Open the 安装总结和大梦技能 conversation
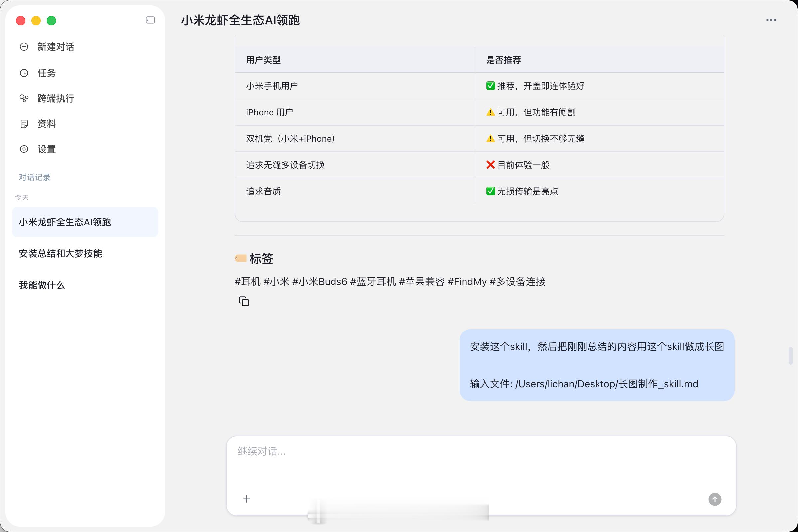This screenshot has width=798, height=532. (x=61, y=253)
